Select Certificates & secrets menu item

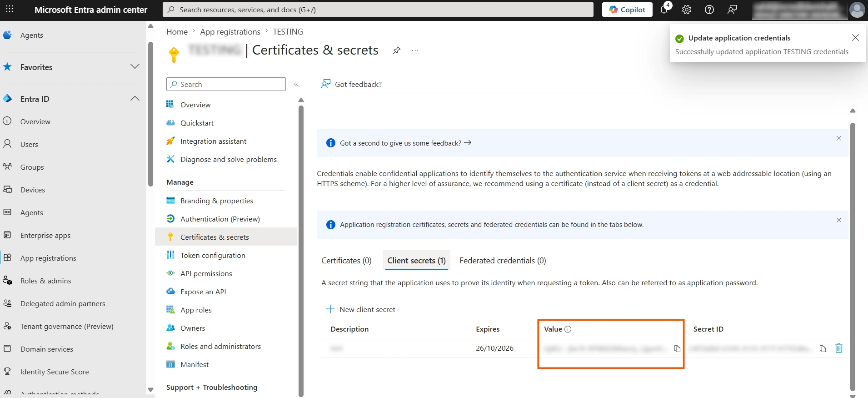(226, 237)
